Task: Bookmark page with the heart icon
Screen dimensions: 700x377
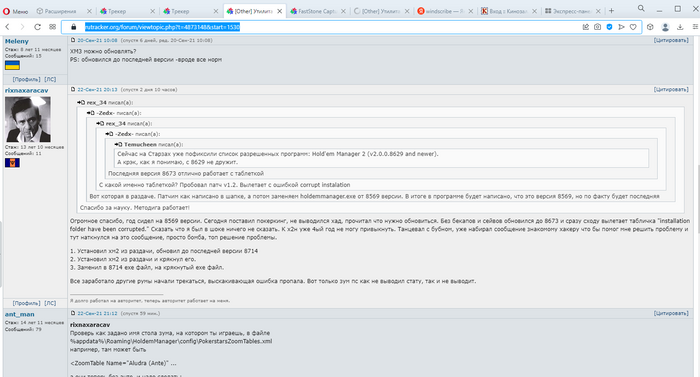Action: (x=633, y=27)
